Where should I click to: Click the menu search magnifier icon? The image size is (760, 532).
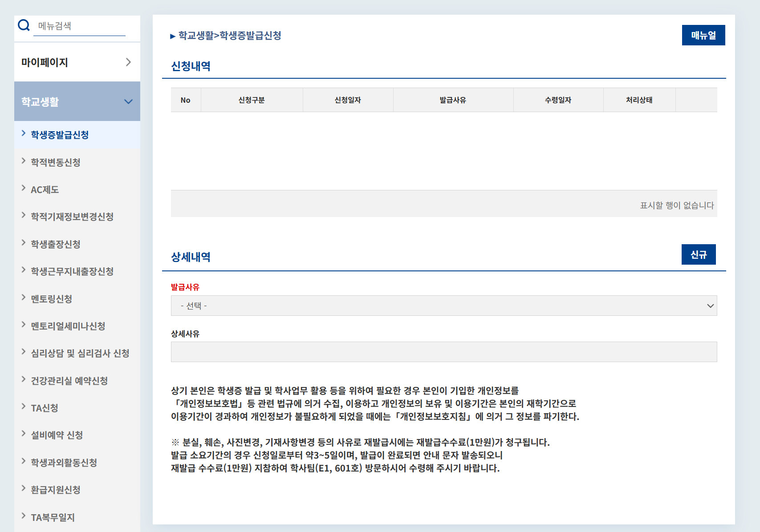(24, 25)
